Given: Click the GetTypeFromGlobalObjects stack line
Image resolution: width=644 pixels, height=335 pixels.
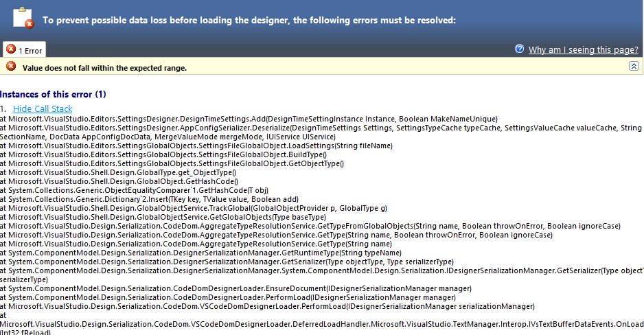Looking at the screenshot, I should [x=310, y=226].
